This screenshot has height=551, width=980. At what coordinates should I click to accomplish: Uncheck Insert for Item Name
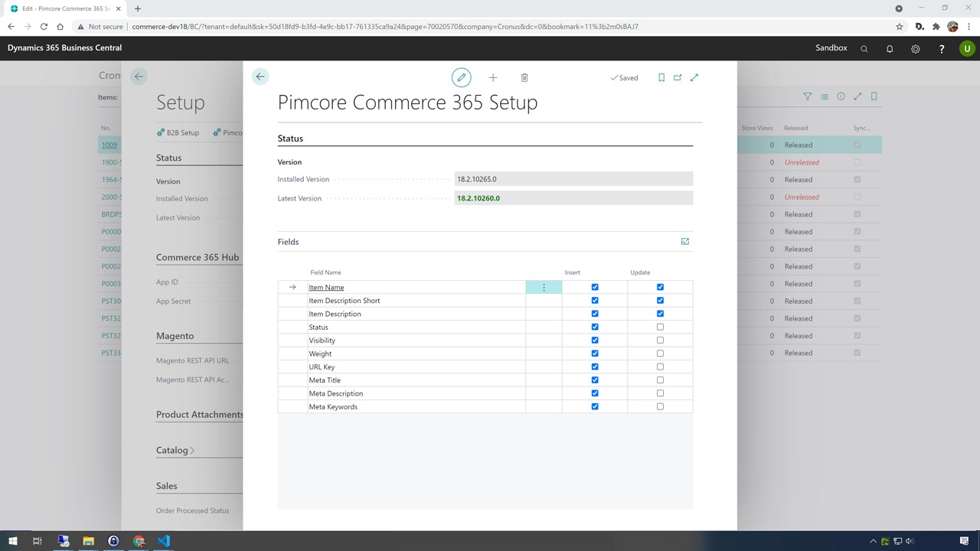tap(595, 287)
